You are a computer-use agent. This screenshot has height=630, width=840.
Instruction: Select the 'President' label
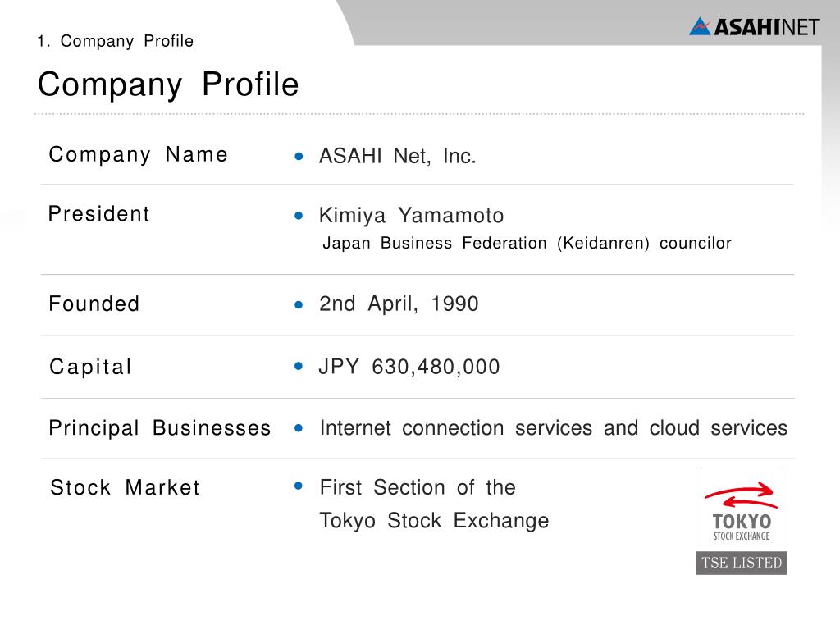[98, 214]
